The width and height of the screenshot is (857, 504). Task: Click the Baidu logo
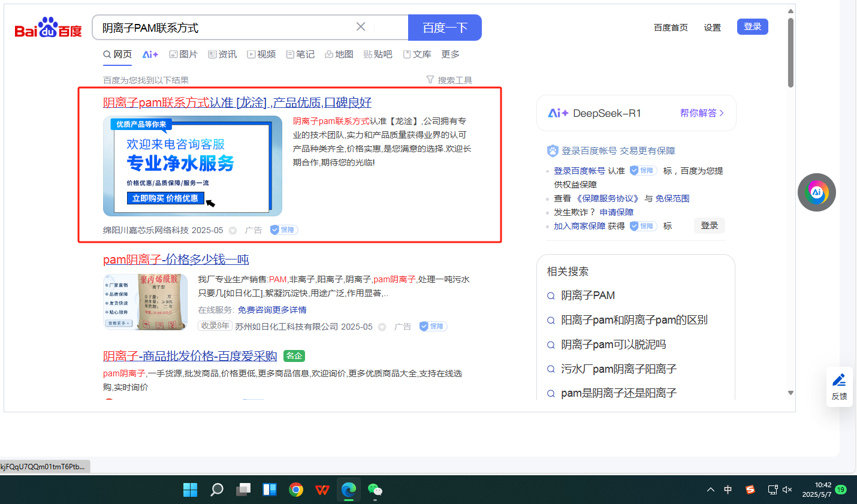click(x=48, y=28)
